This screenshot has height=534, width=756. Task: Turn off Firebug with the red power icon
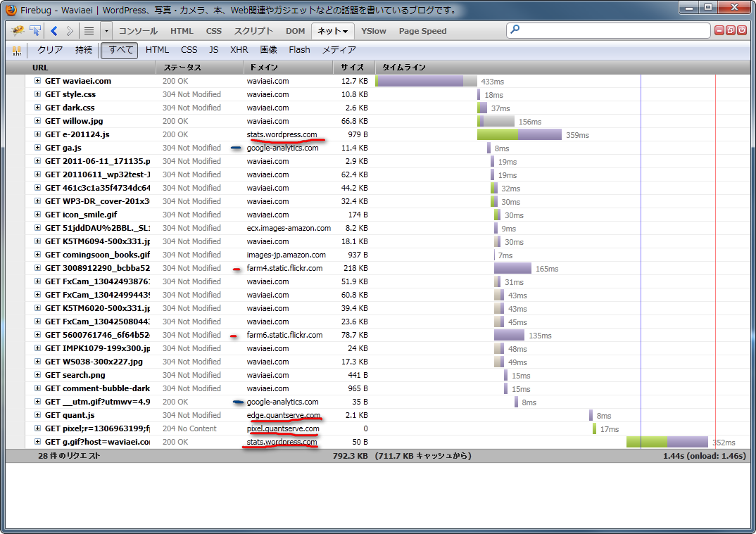click(x=742, y=30)
